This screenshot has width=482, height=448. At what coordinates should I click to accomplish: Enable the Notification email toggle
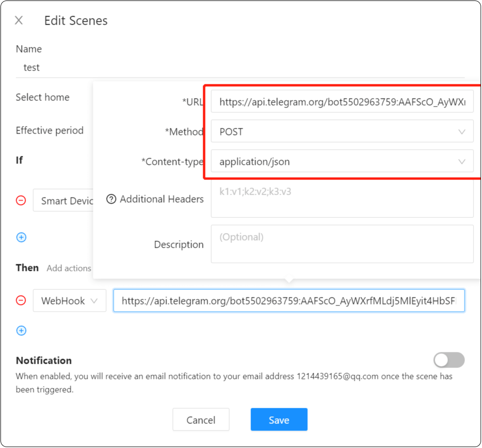448,360
